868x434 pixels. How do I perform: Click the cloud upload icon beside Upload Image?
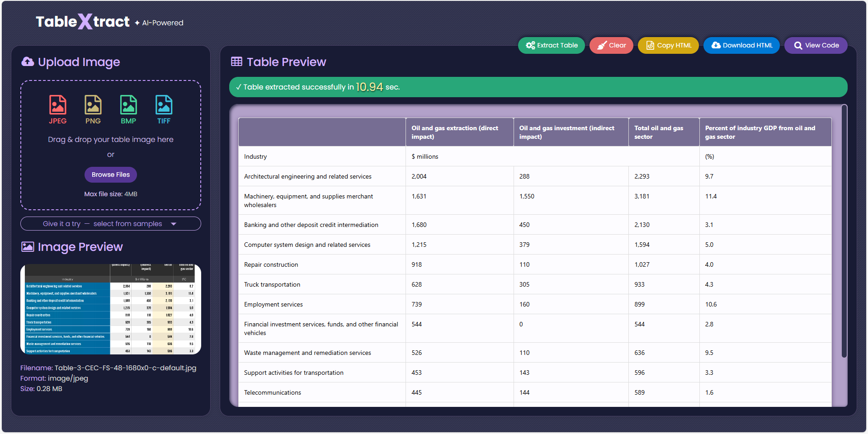click(x=28, y=62)
